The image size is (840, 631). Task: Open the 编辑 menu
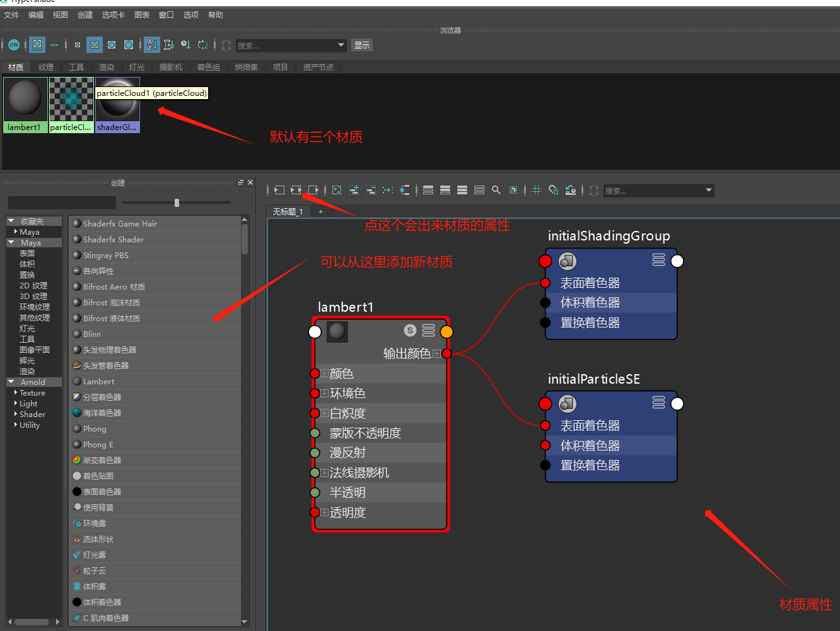coord(36,15)
